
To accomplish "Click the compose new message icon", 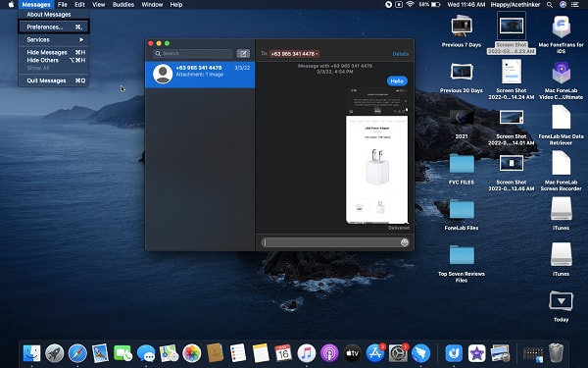I will [x=243, y=54].
